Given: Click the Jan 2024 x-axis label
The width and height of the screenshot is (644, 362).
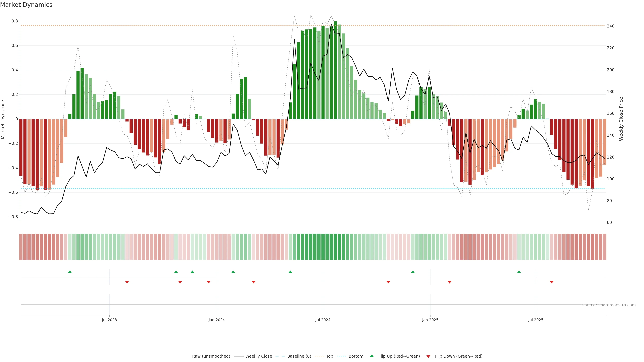Looking at the screenshot, I should [217, 320].
